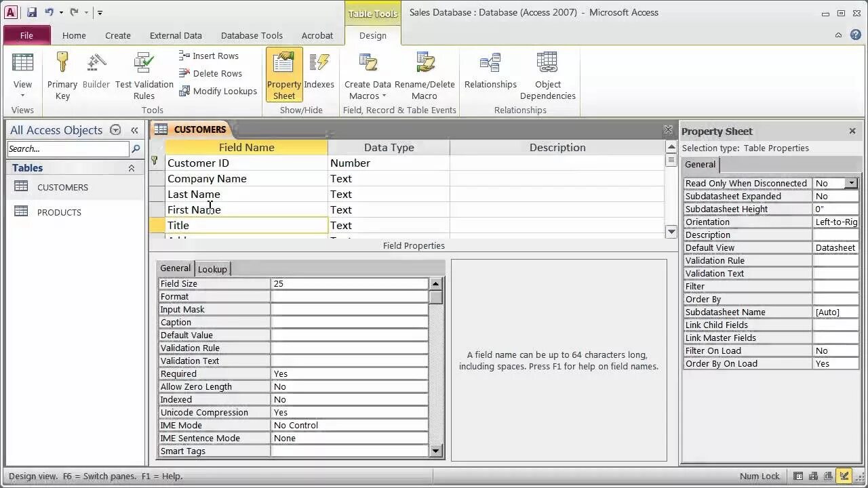This screenshot has width=868, height=488.
Task: Switch to the Create ribbon tab
Action: click(118, 35)
